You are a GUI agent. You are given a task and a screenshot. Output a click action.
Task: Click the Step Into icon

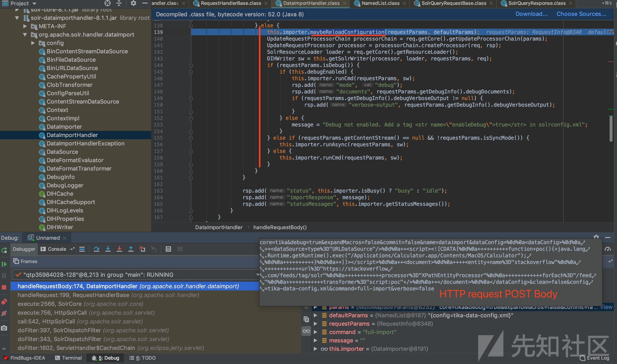tap(108, 249)
